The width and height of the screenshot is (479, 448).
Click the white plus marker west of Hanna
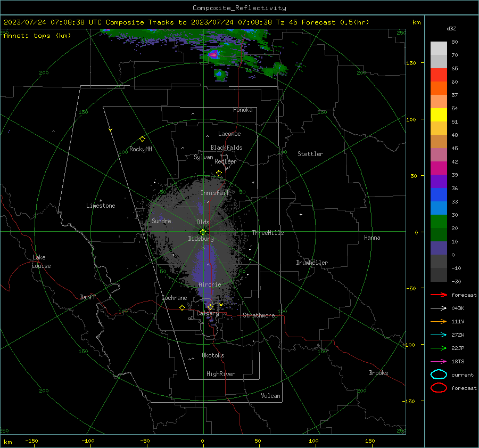(x=301, y=215)
